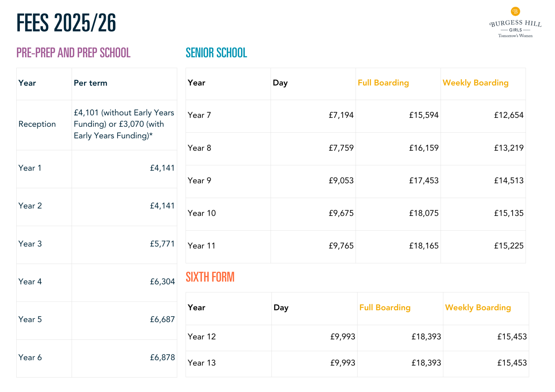The width and height of the screenshot is (555, 392).
Task: Click Year 13 day fee £9,993
Action: coord(343,363)
